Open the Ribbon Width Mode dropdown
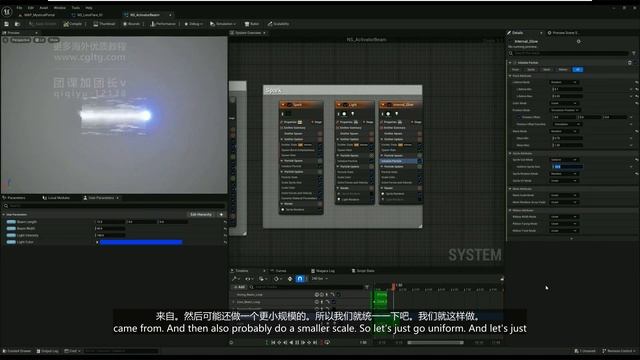640x360 pixels. pyautogui.click(x=564, y=217)
